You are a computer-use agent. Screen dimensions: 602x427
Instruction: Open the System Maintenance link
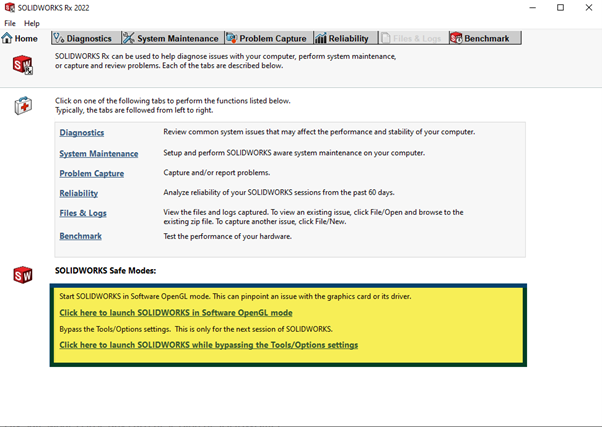coord(98,154)
